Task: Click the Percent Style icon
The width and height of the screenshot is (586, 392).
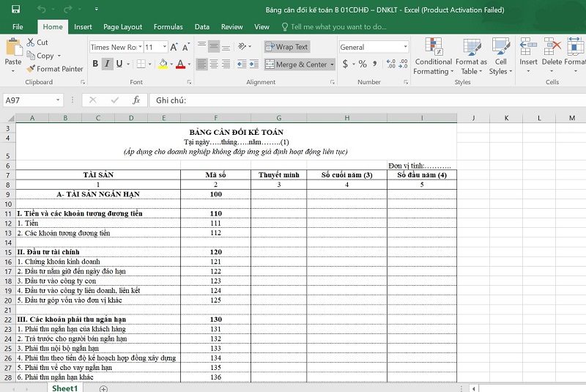Action: click(362, 64)
